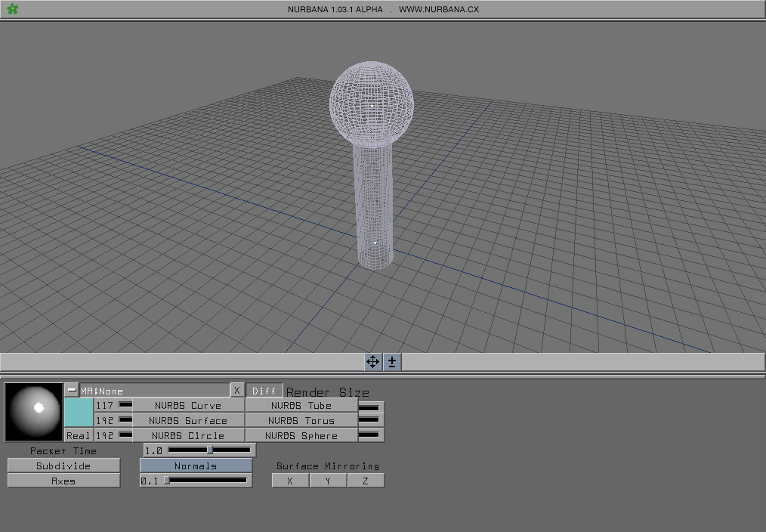Create a NURBS Surface
The height and width of the screenshot is (532, 766).
(x=188, y=421)
